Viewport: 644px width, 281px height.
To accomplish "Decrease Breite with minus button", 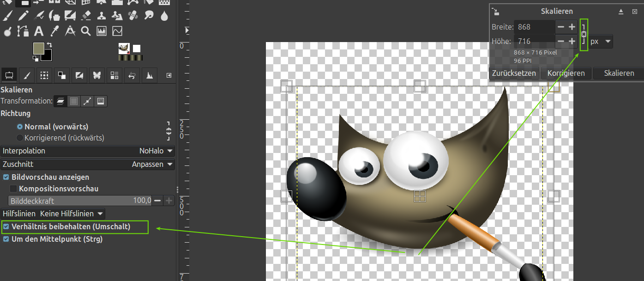I will (x=561, y=27).
